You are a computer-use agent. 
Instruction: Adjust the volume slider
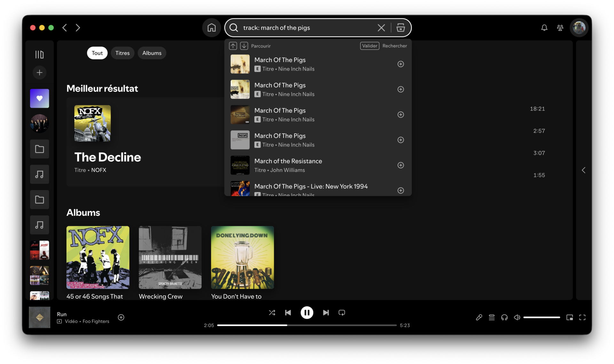(x=542, y=318)
